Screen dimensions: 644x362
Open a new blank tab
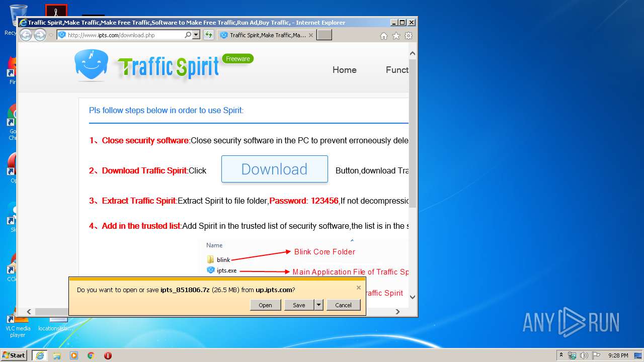[x=325, y=35]
